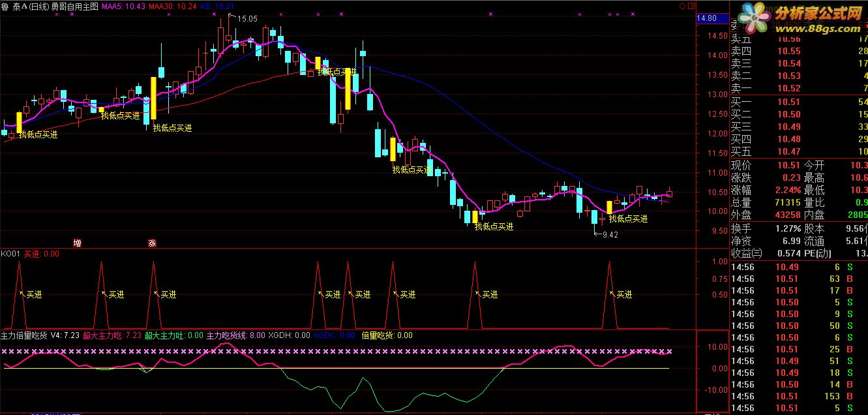Click the 换手 1.27% turnover value
Screen dimensions: 868x415
(787, 229)
